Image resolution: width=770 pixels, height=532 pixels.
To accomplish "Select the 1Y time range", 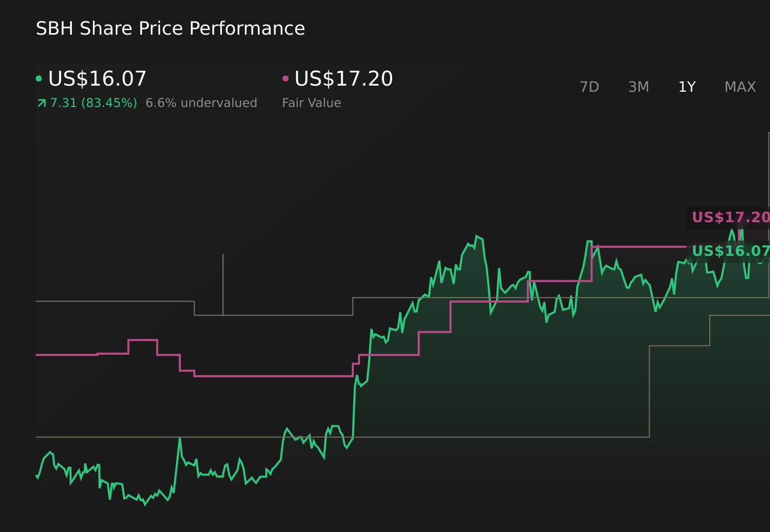I will click(686, 87).
